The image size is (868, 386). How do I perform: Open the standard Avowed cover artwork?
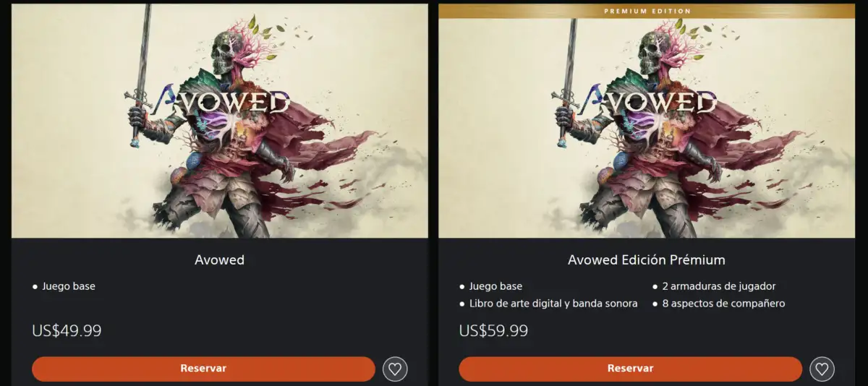point(220,121)
